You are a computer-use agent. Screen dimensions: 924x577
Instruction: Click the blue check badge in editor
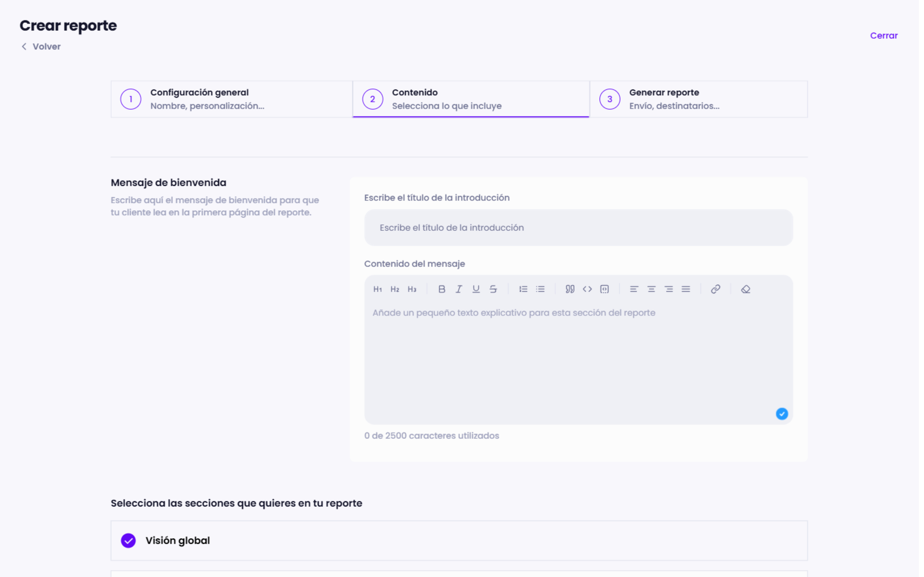click(x=782, y=414)
